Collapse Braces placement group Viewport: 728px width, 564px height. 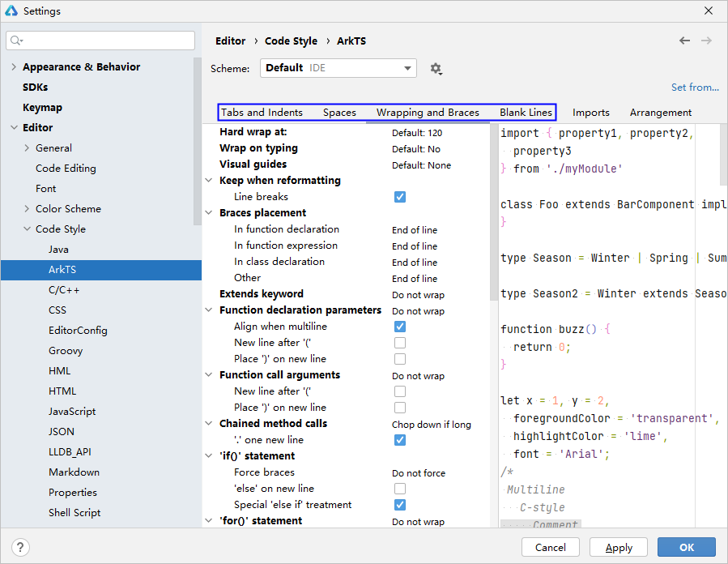pos(209,213)
